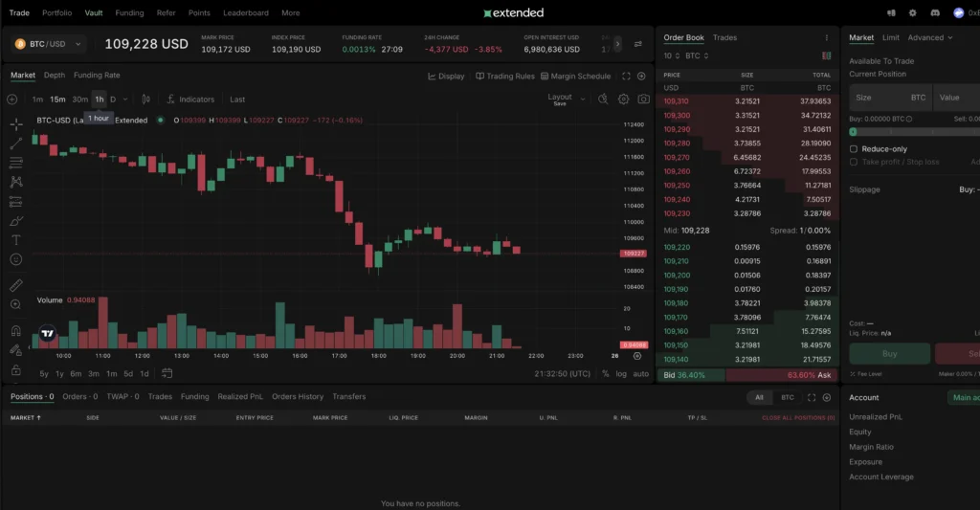Expand the Advanced order type dropdown
The height and width of the screenshot is (510, 980).
[x=930, y=37]
